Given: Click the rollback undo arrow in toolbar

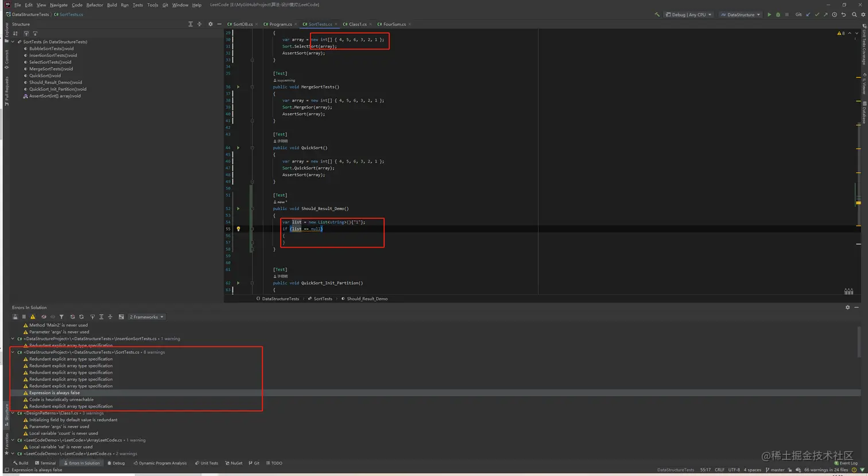Looking at the screenshot, I should [843, 15].
